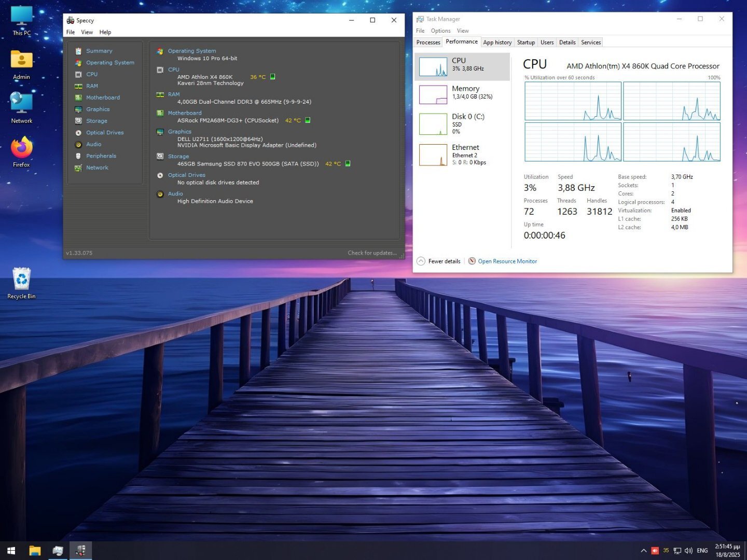Open Task Manager View menu

pos(463,31)
